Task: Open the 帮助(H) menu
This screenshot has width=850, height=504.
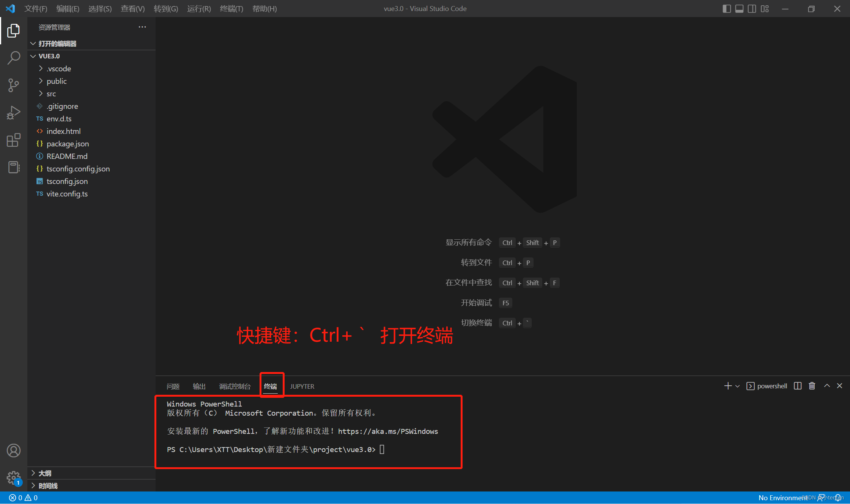Action: click(x=264, y=9)
